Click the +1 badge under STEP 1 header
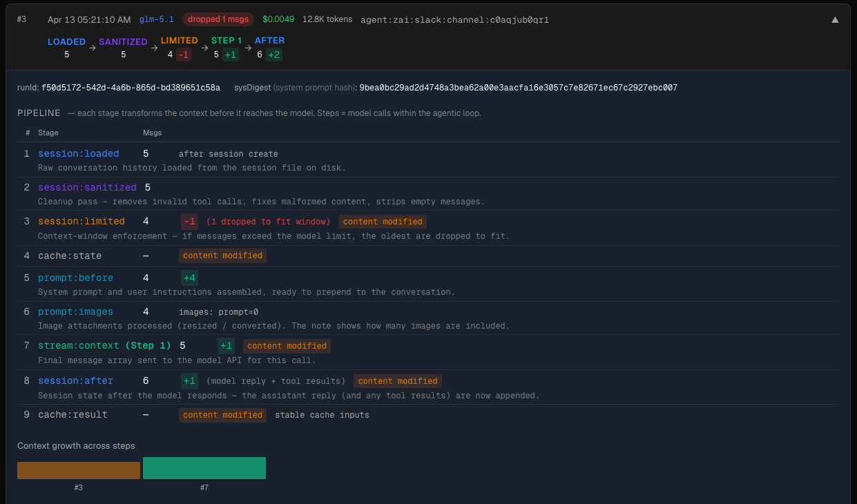 (x=231, y=55)
